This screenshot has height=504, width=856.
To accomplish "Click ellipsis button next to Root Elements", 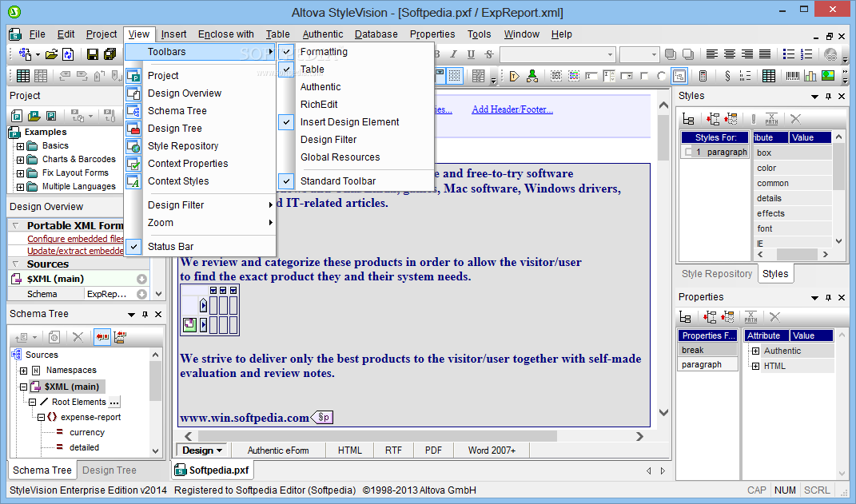I will pos(114,403).
